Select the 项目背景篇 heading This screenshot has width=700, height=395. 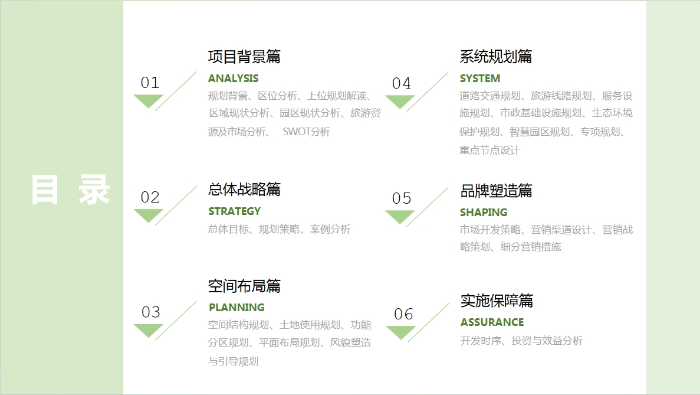point(244,57)
